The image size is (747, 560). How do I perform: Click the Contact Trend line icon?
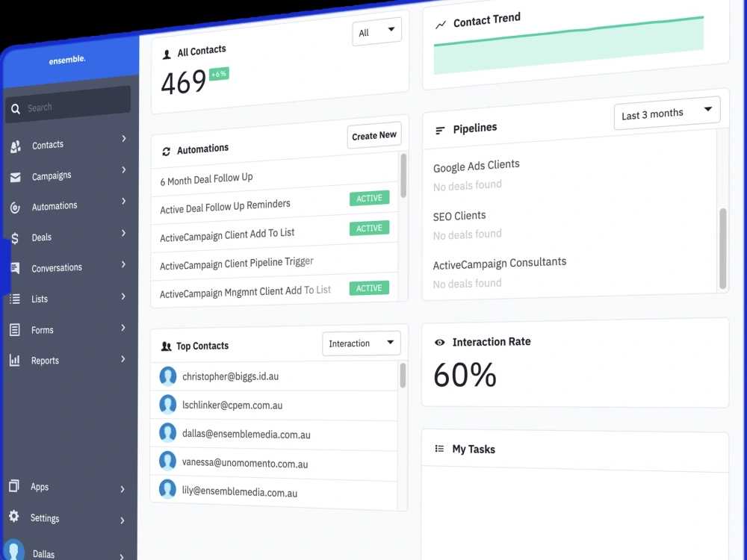click(441, 25)
